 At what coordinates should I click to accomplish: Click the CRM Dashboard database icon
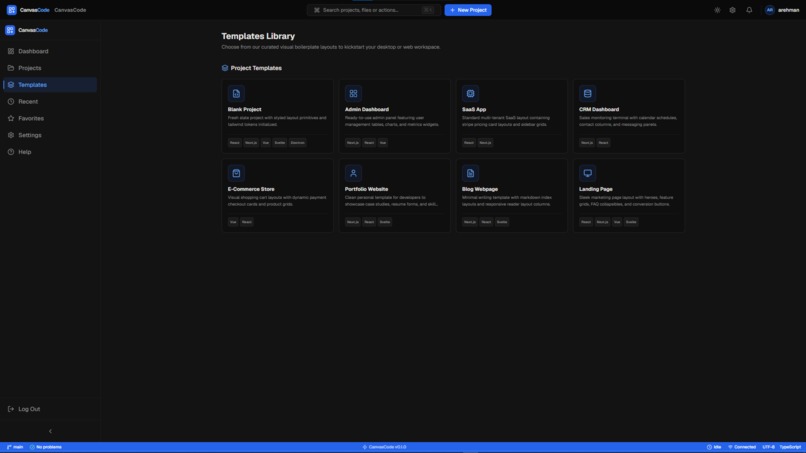pos(588,94)
